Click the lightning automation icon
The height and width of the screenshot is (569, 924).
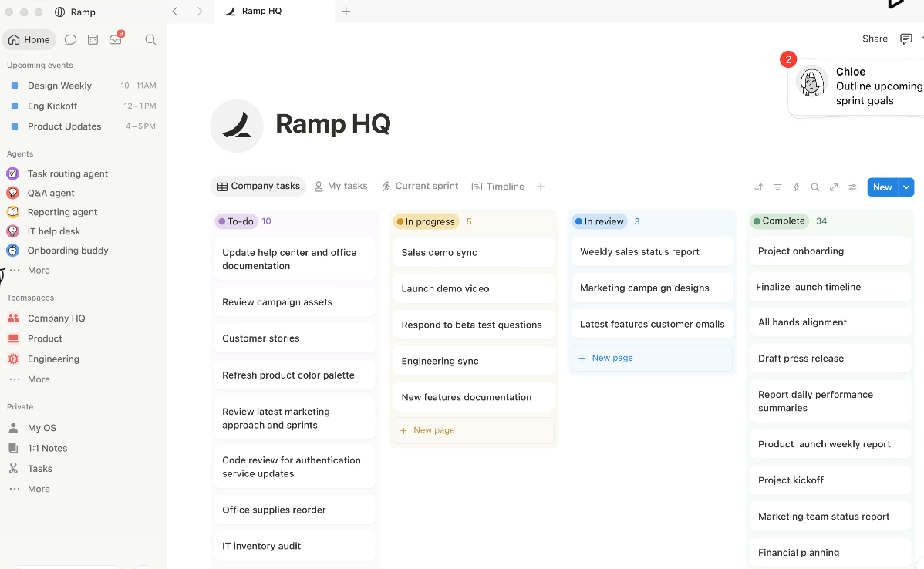pyautogui.click(x=796, y=187)
